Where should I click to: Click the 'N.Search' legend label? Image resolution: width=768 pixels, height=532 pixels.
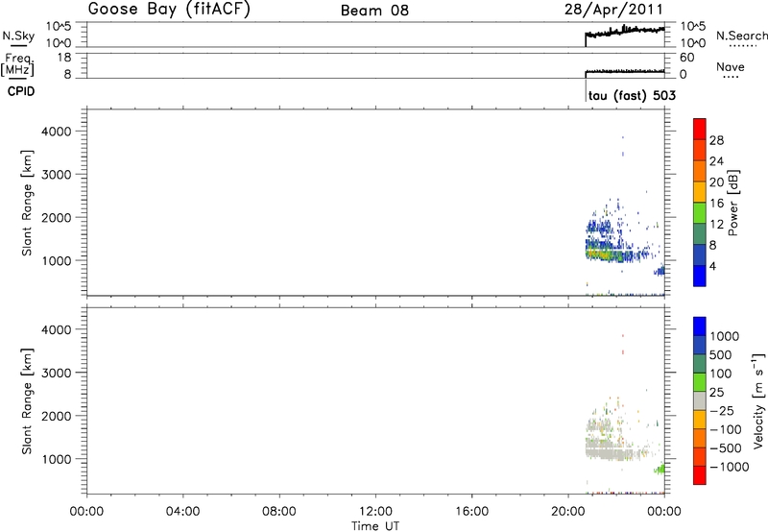(741, 36)
